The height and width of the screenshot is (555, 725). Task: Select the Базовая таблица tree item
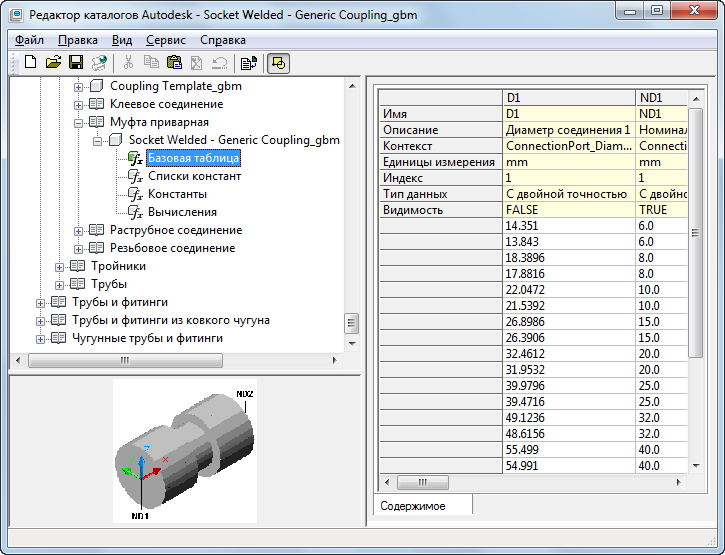point(193,158)
